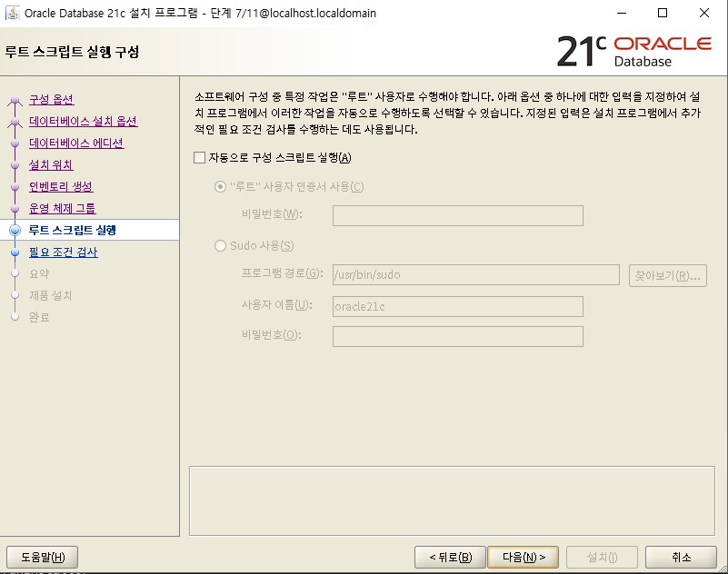This screenshot has width=728, height=574.
Task: Open the 운영 체제 그룹 step link
Action: 62,208
